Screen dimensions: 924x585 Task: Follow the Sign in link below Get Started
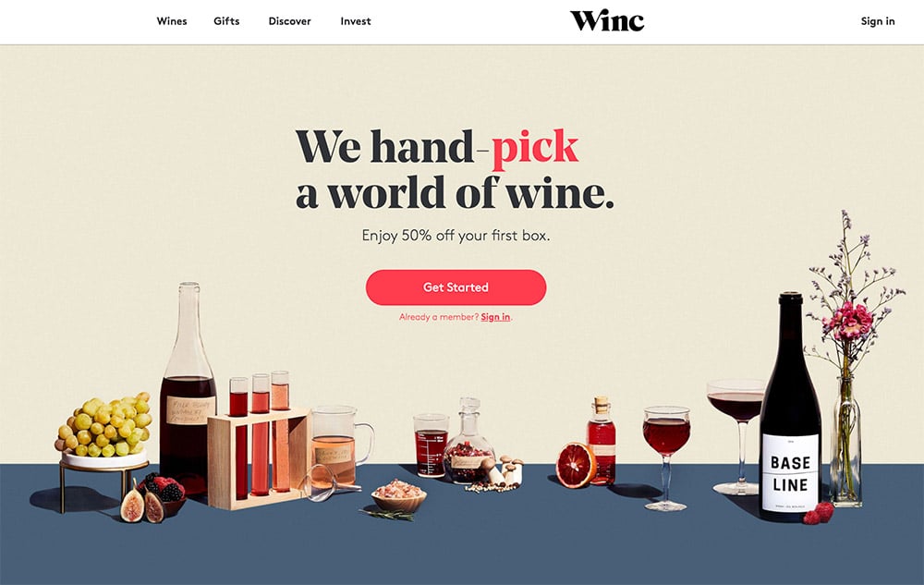click(x=495, y=317)
